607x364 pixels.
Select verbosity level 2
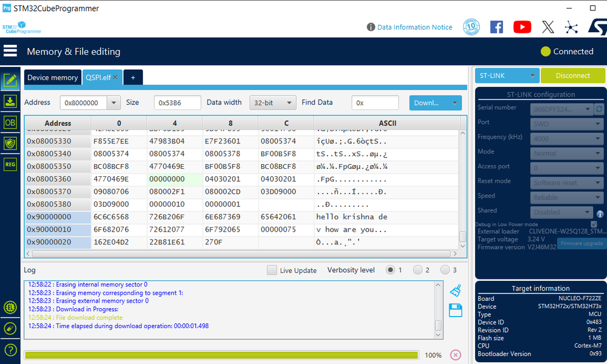tap(417, 270)
